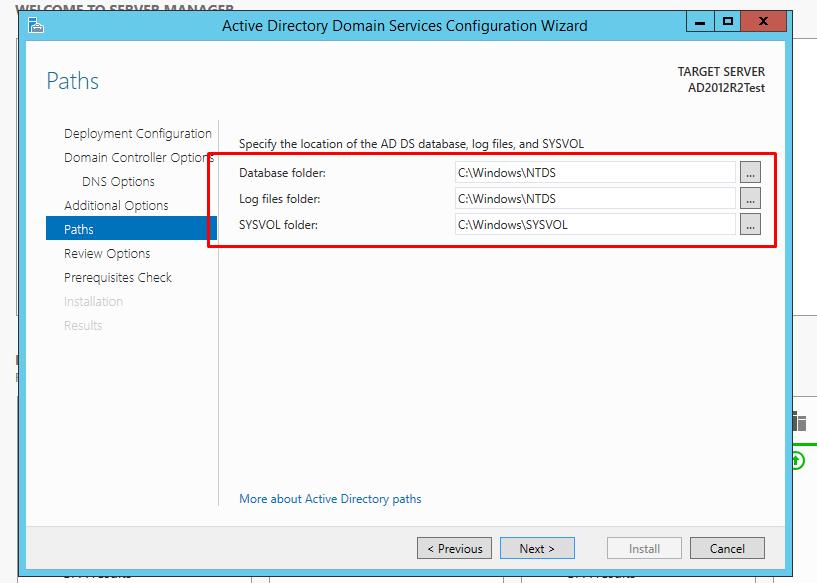817x583 pixels.
Task: Minimize the configuration wizard window
Action: (x=700, y=22)
